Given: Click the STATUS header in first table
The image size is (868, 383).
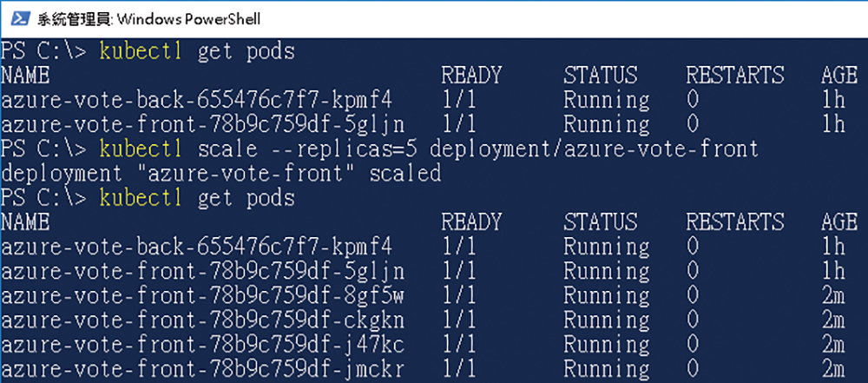Looking at the screenshot, I should pyautogui.click(x=601, y=76).
